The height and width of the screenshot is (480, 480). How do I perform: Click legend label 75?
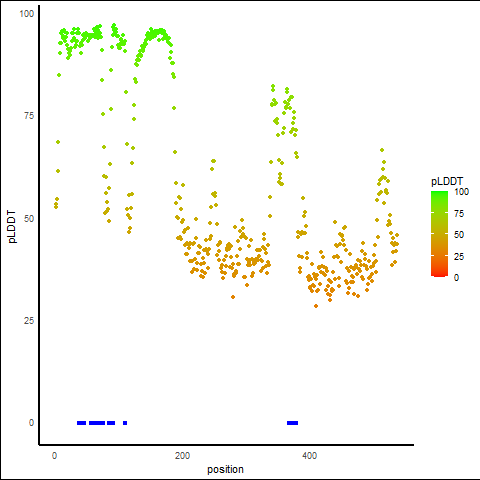pyautogui.click(x=459, y=214)
